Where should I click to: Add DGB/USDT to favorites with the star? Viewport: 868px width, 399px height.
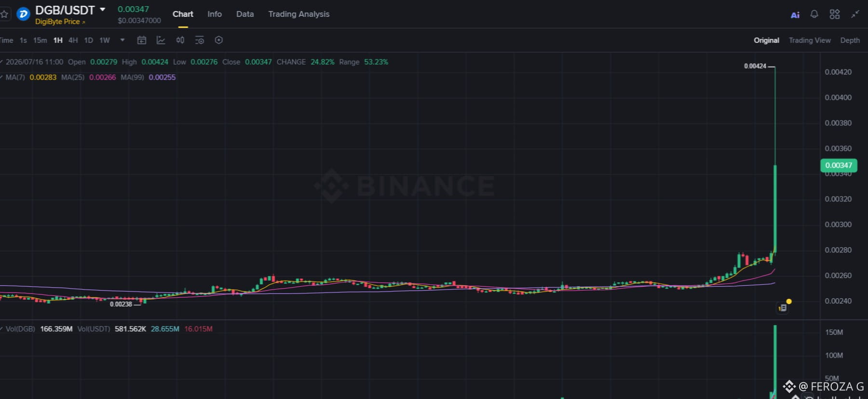(x=4, y=14)
